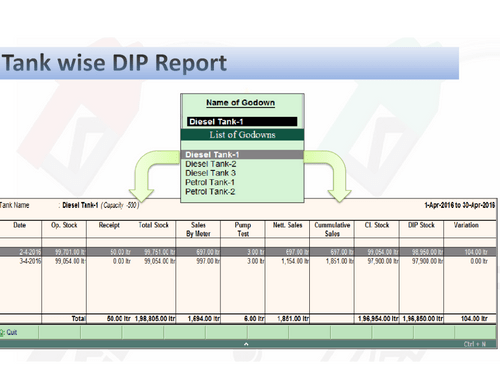Click the Total row label
The image size is (500, 375).
click(79, 319)
